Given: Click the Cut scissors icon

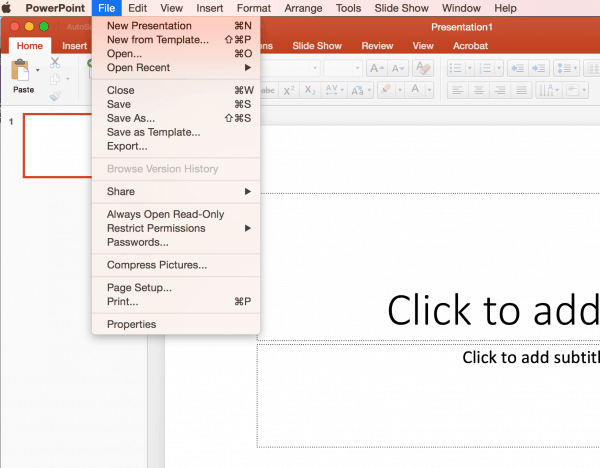Looking at the screenshot, I should click(x=55, y=62).
